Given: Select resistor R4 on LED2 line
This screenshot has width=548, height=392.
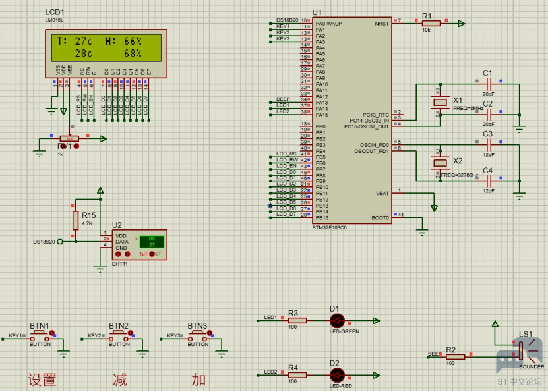Looking at the screenshot, I should [297, 375].
